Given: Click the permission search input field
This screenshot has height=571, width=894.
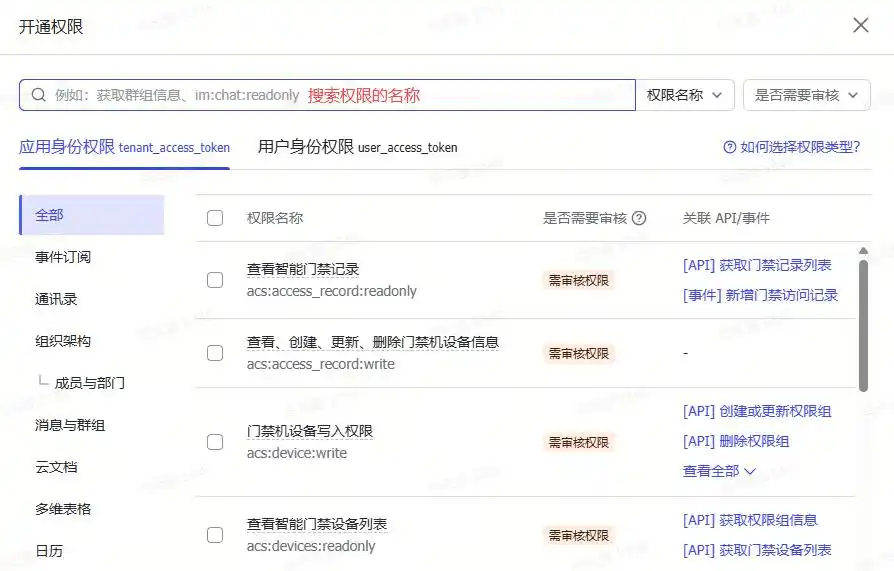Looking at the screenshot, I should coord(340,95).
